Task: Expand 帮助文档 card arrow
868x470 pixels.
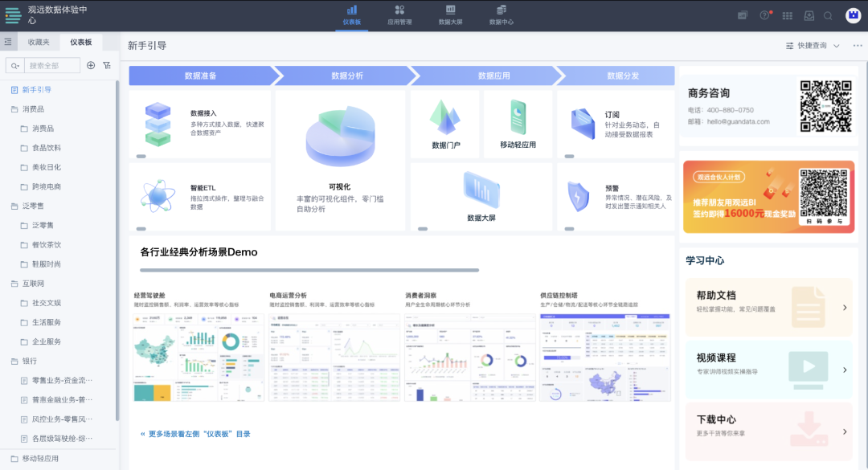Action: click(x=845, y=307)
